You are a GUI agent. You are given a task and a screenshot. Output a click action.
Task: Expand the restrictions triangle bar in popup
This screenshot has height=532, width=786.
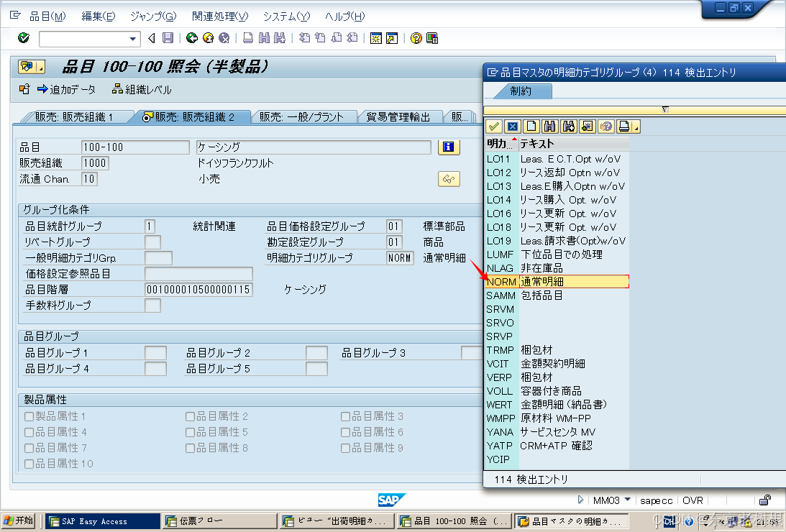click(x=665, y=109)
